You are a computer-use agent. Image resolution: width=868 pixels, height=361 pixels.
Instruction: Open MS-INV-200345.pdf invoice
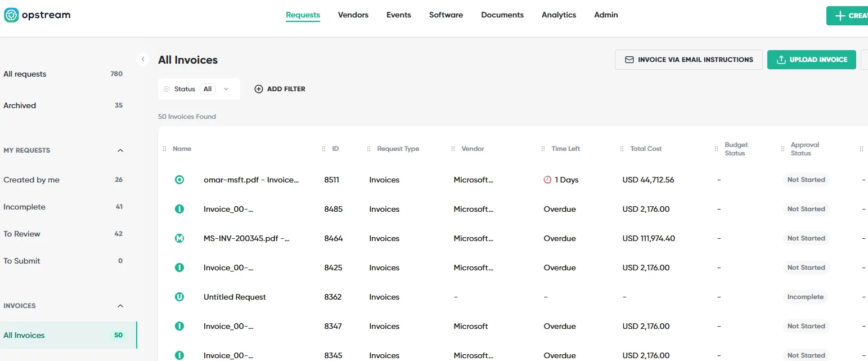tap(246, 238)
